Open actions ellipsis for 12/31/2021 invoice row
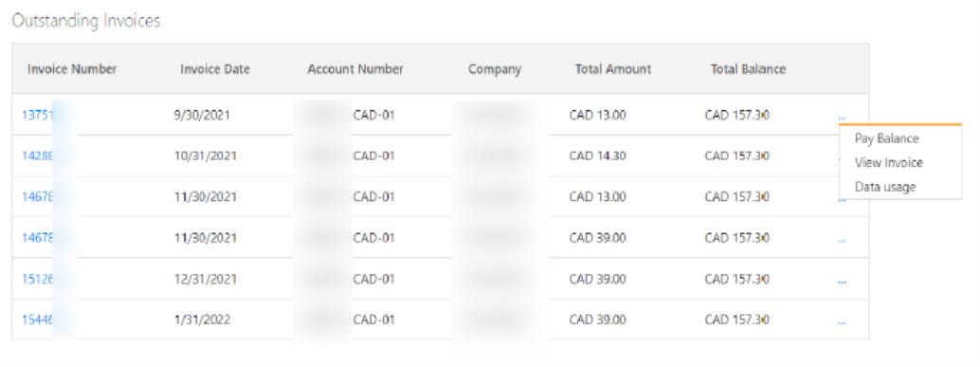This screenshot has width=980, height=367. [x=842, y=282]
